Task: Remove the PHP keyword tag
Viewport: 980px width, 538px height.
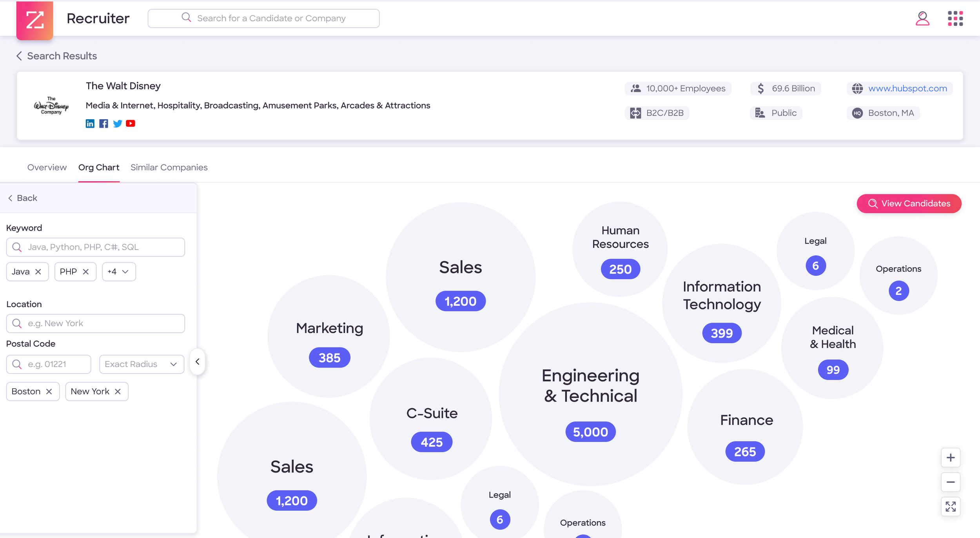Action: coord(86,271)
